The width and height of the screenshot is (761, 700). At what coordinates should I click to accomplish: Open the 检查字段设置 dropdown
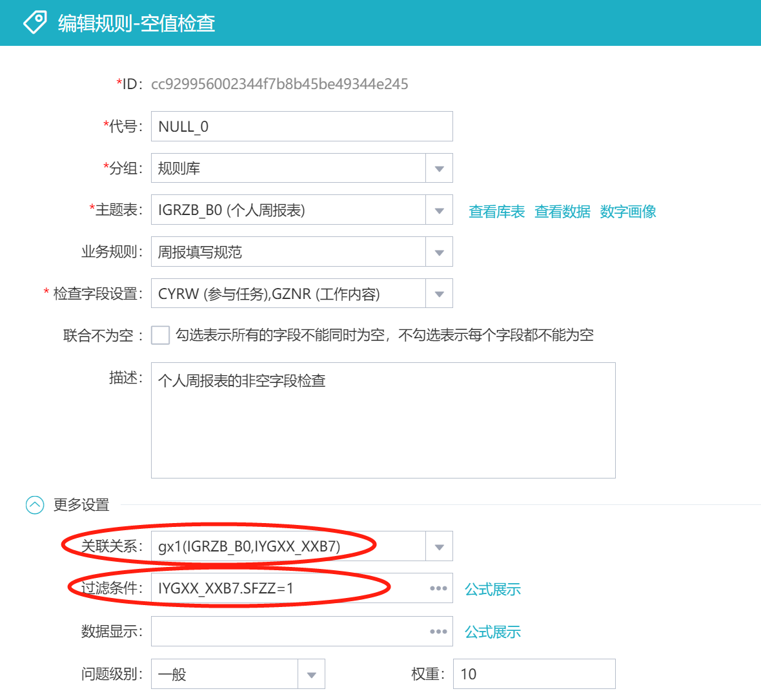439,294
